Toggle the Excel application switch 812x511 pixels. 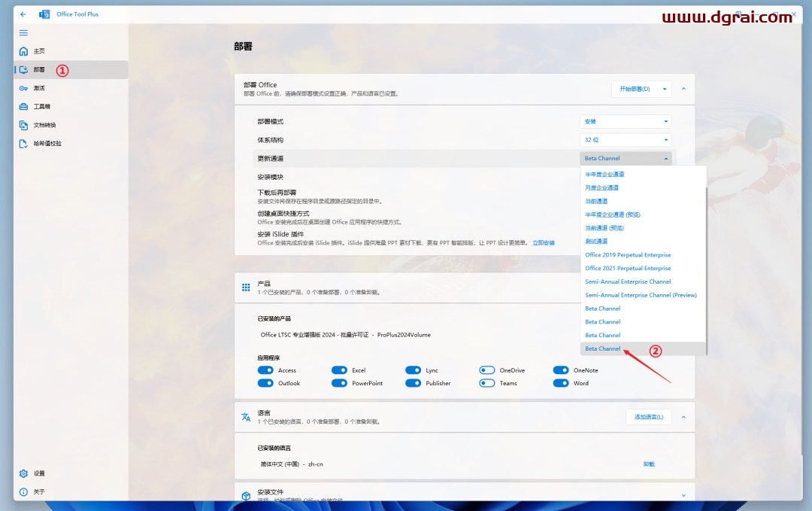point(339,370)
